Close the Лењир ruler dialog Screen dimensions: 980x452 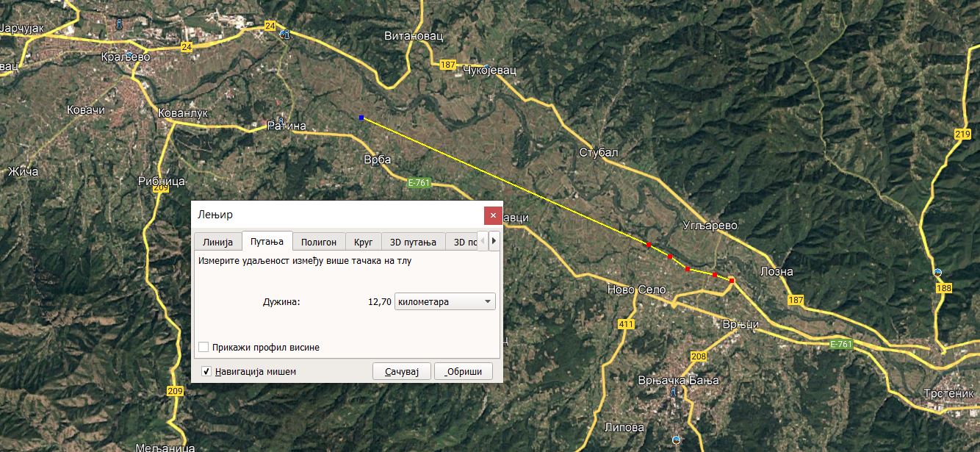[x=493, y=215]
